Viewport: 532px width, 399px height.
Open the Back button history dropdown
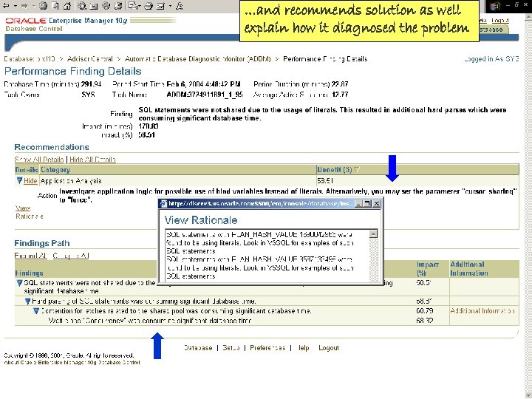click(x=15, y=6)
